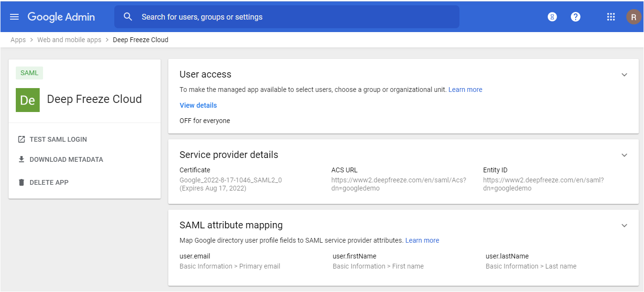Click the ACS URL value
The height and width of the screenshot is (292, 644).
pos(399,184)
